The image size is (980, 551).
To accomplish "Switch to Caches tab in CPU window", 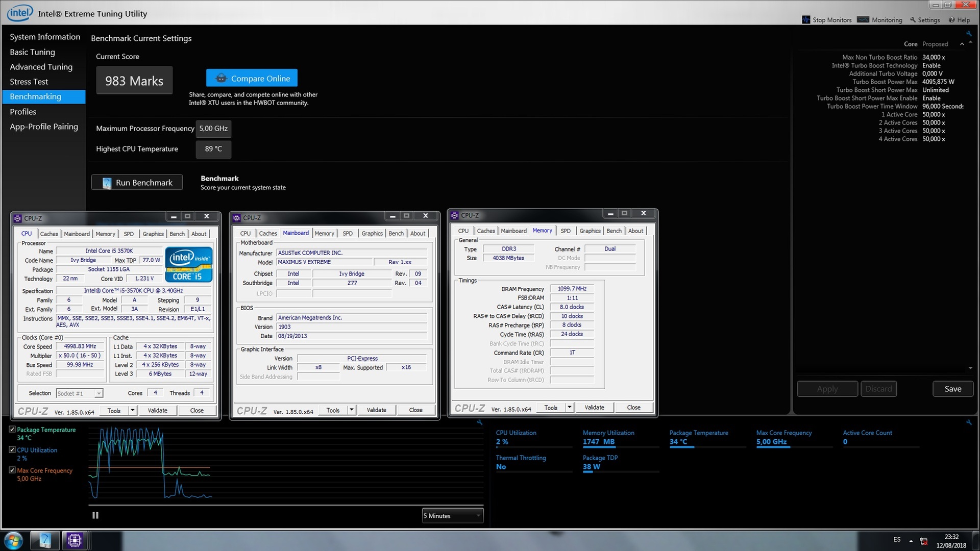I will (x=49, y=234).
